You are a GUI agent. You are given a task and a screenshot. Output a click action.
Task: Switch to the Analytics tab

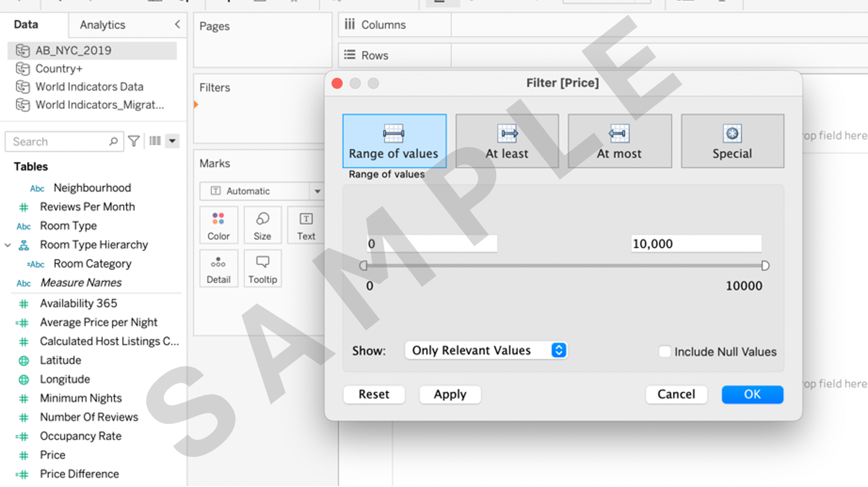point(102,25)
